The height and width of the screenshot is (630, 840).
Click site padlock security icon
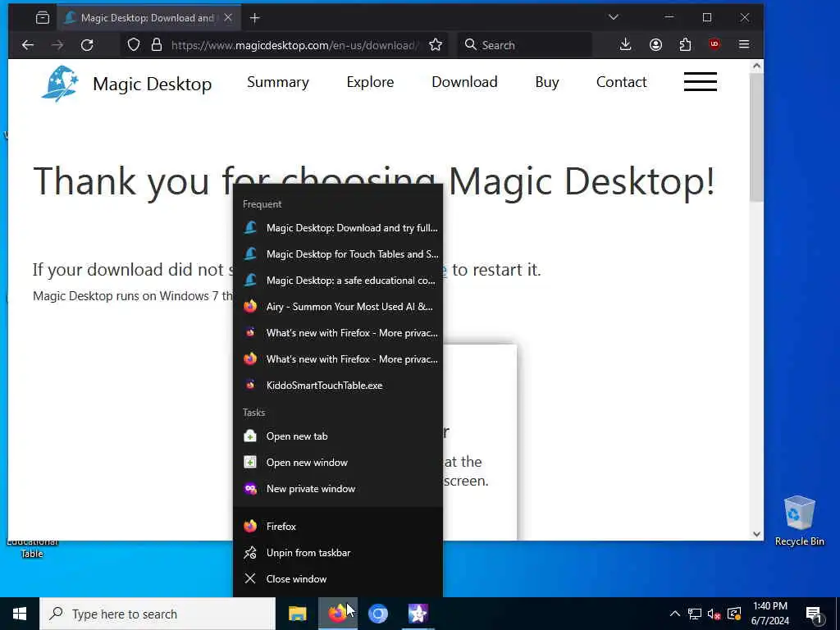coord(157,45)
